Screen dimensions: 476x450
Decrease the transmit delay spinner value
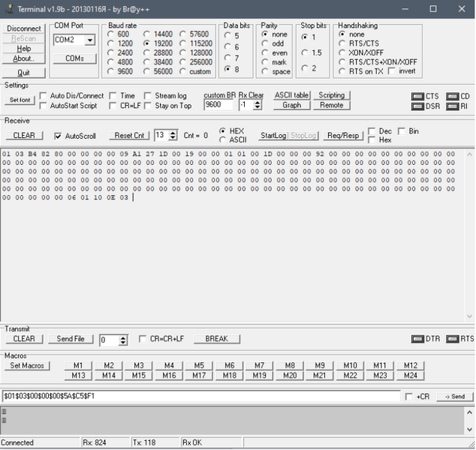click(x=122, y=343)
